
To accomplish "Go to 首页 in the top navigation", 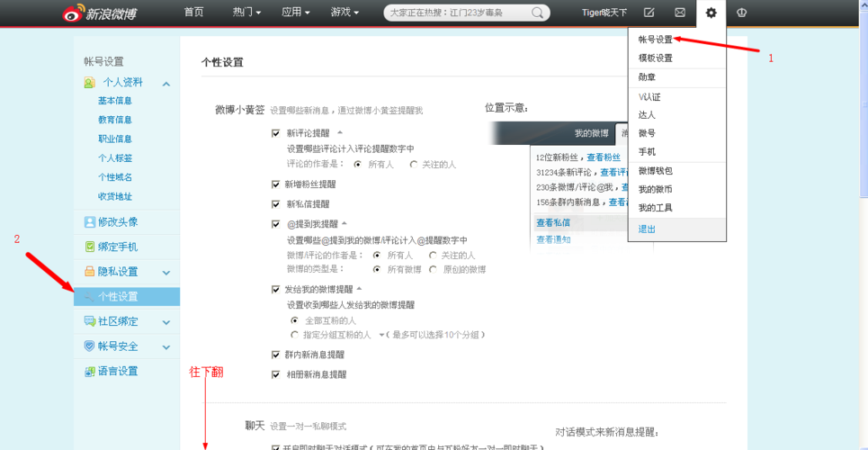I will pos(193,13).
